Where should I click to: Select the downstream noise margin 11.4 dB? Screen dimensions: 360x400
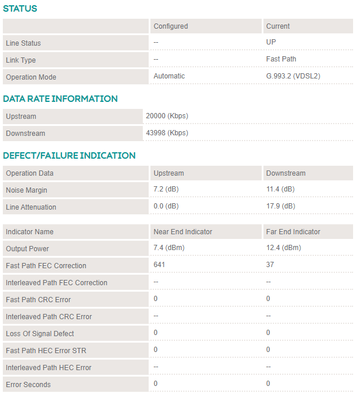tap(280, 189)
